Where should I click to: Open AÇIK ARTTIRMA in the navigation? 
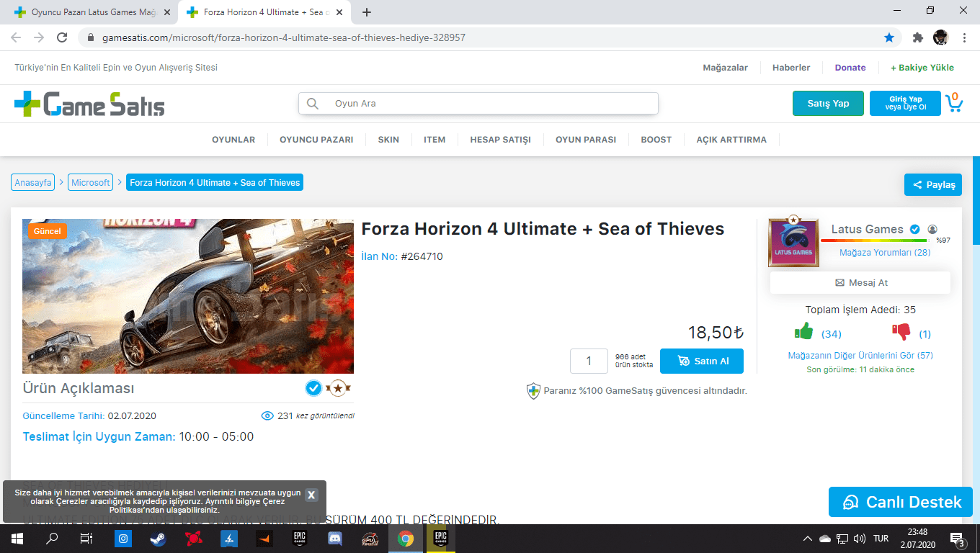click(731, 140)
